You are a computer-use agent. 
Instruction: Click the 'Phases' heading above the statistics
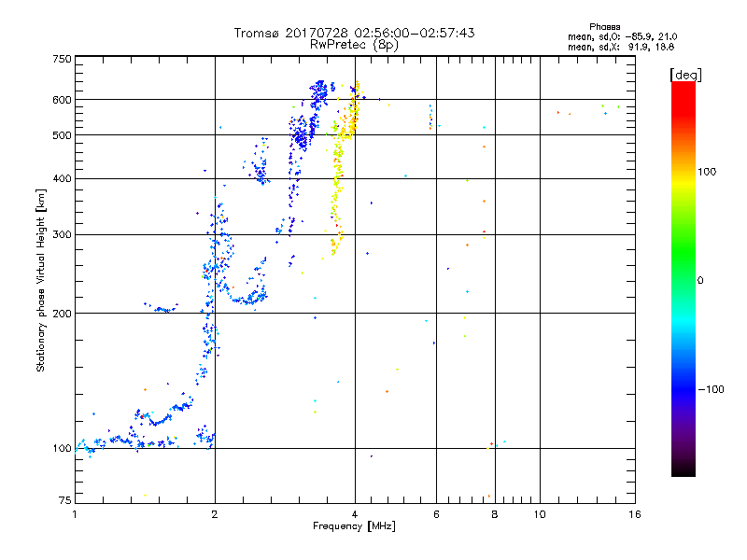coord(604,27)
